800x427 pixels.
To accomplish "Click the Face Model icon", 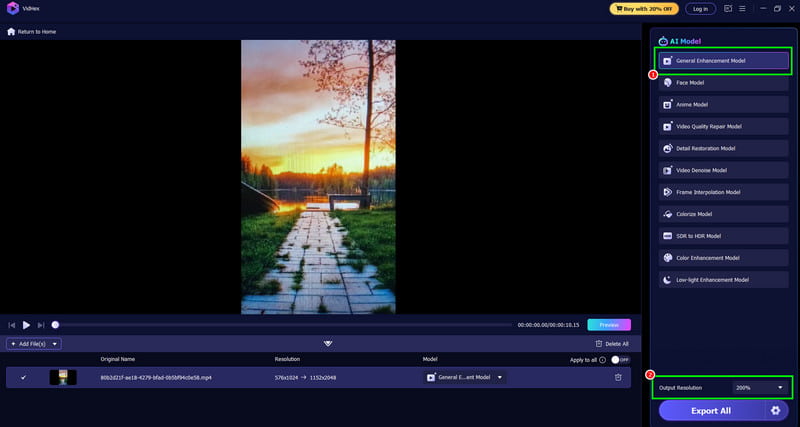I will [667, 82].
